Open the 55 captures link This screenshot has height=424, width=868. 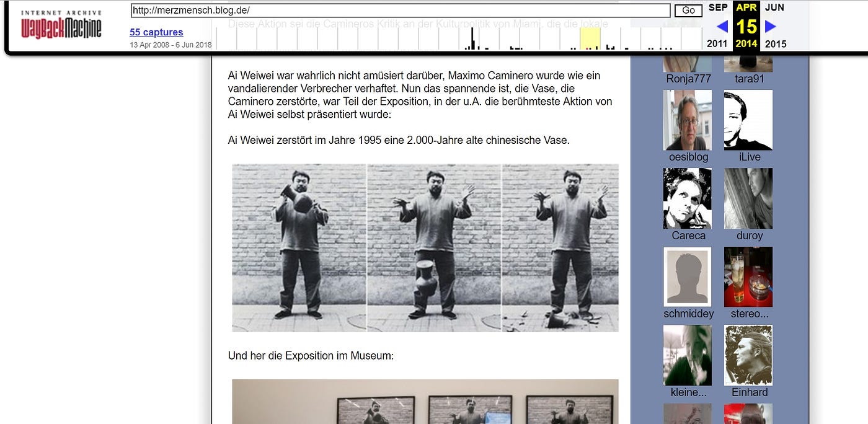pyautogui.click(x=156, y=32)
